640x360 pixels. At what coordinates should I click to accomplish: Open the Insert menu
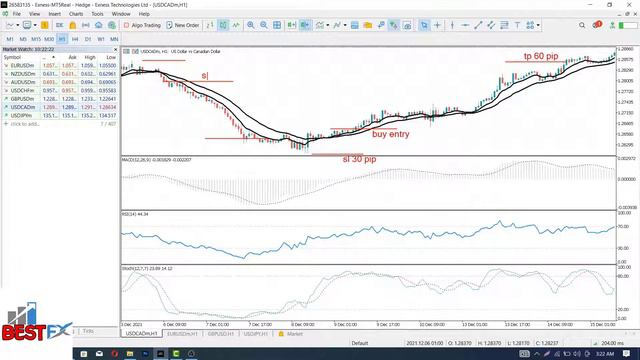(55, 14)
